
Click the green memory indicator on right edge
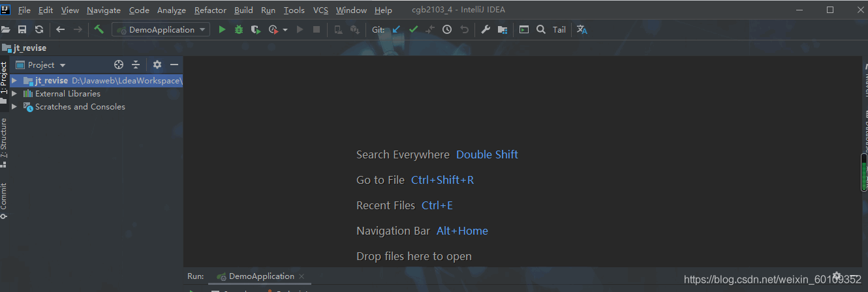pos(864,173)
